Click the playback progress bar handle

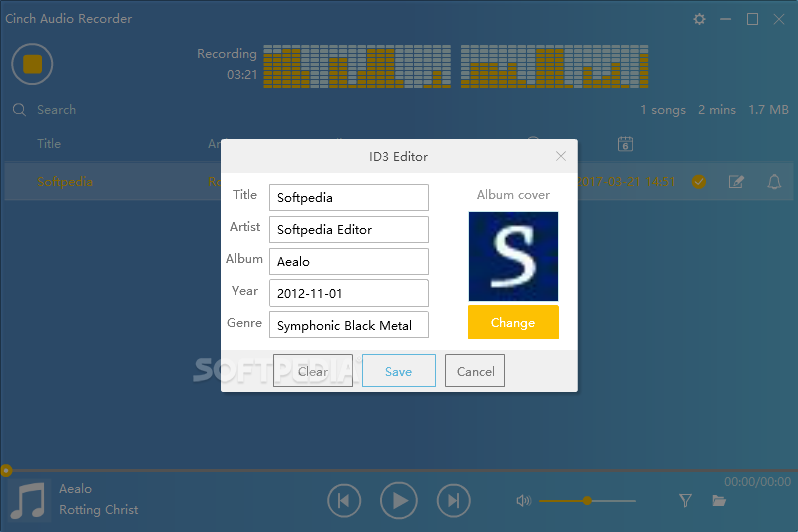pos(6,470)
